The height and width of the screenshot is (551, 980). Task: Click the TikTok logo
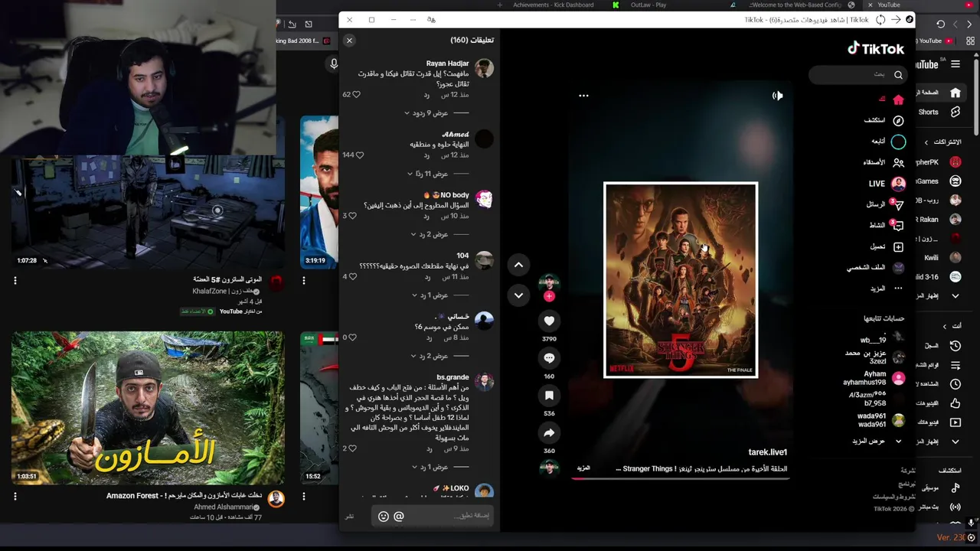[x=876, y=48]
